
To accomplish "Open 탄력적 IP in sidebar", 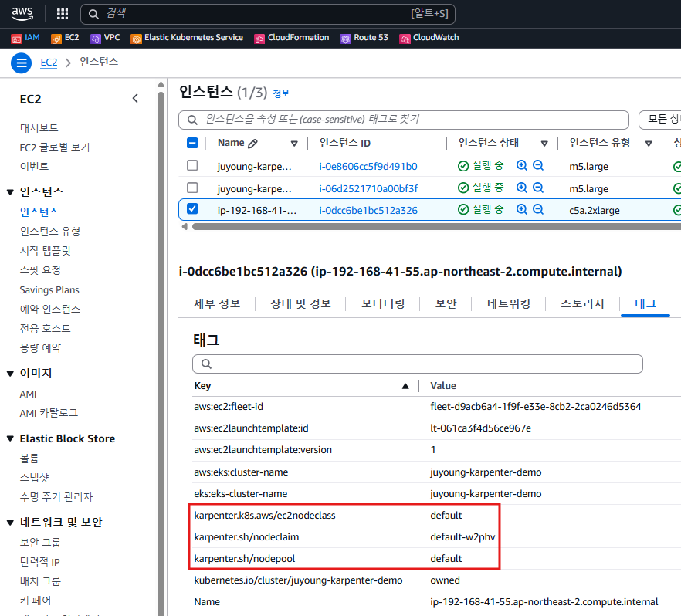I will 39,562.
